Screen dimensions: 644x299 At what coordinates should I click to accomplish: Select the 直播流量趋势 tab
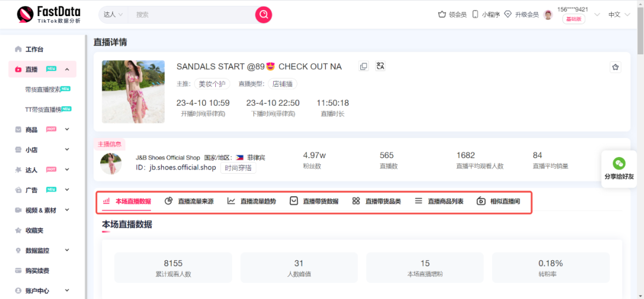pos(252,202)
